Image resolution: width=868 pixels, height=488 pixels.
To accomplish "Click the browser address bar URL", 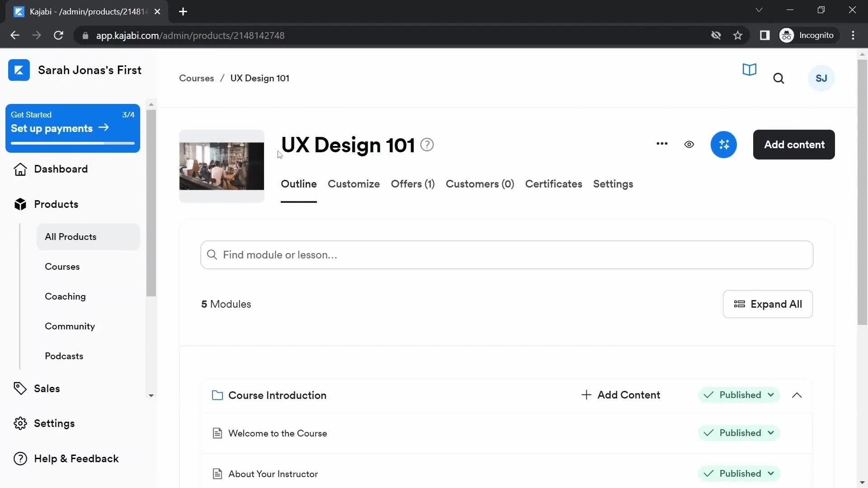I will (x=190, y=35).
